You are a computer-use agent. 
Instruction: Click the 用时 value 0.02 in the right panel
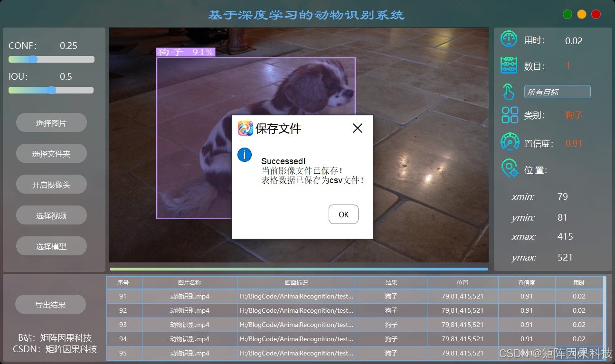(x=574, y=41)
